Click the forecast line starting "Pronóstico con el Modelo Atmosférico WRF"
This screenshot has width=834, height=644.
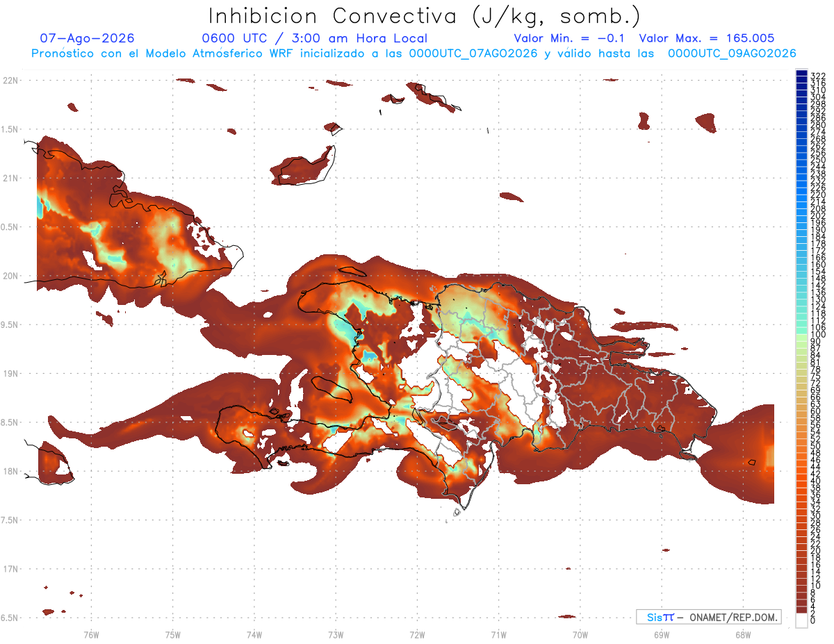414,53
